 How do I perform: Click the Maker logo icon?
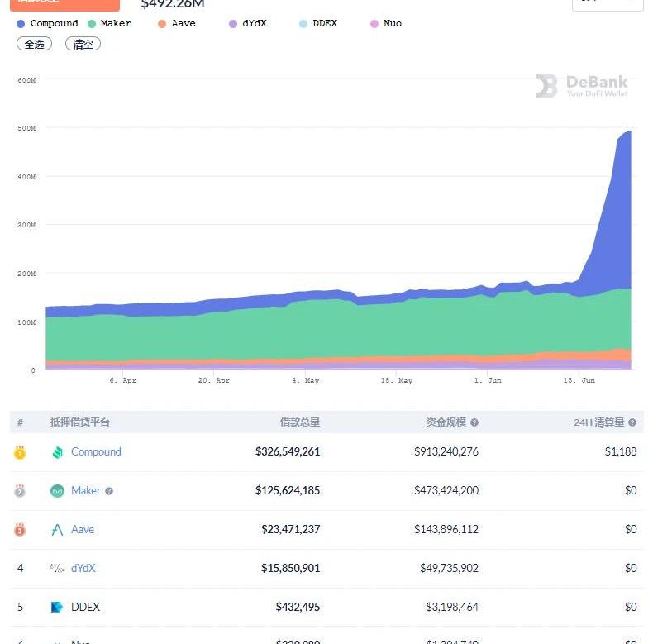point(58,491)
